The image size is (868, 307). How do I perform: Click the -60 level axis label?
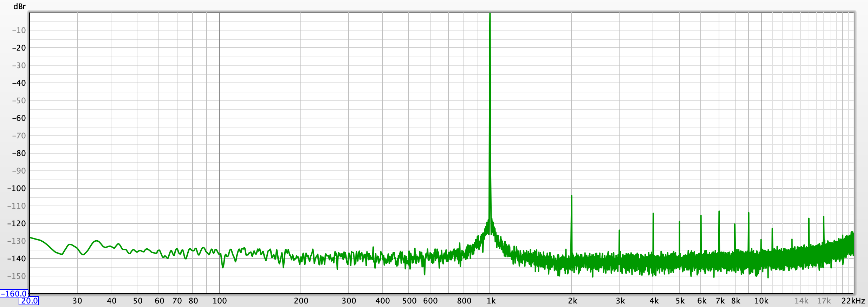click(x=19, y=118)
